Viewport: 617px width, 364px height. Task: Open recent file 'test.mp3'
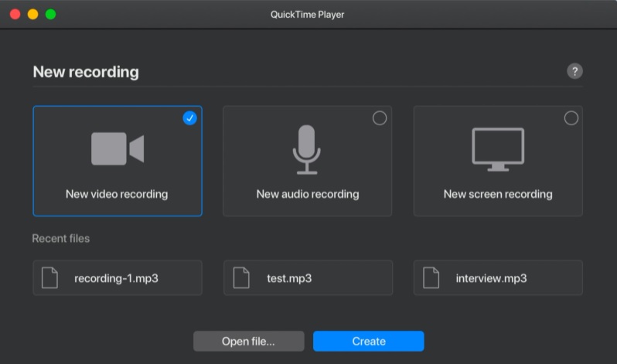(308, 277)
